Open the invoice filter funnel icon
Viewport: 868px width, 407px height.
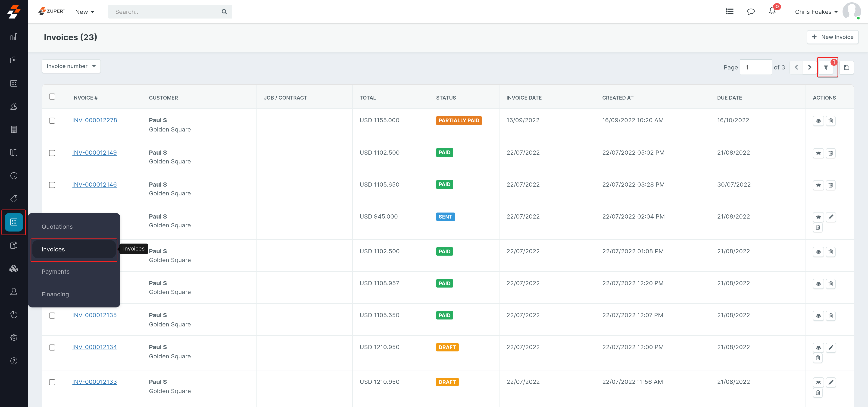826,67
